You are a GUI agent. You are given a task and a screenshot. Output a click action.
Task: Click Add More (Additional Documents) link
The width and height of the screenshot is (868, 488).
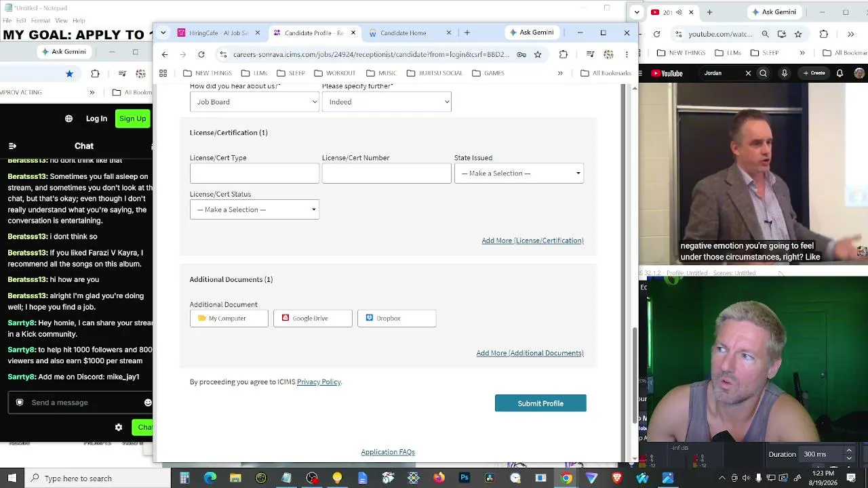click(530, 353)
